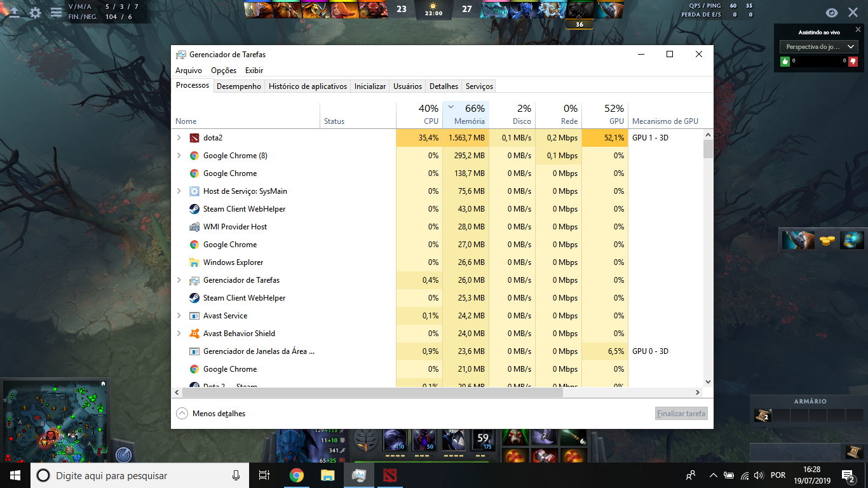
Task: Open Task View on the taskbar
Action: pyautogui.click(x=264, y=475)
